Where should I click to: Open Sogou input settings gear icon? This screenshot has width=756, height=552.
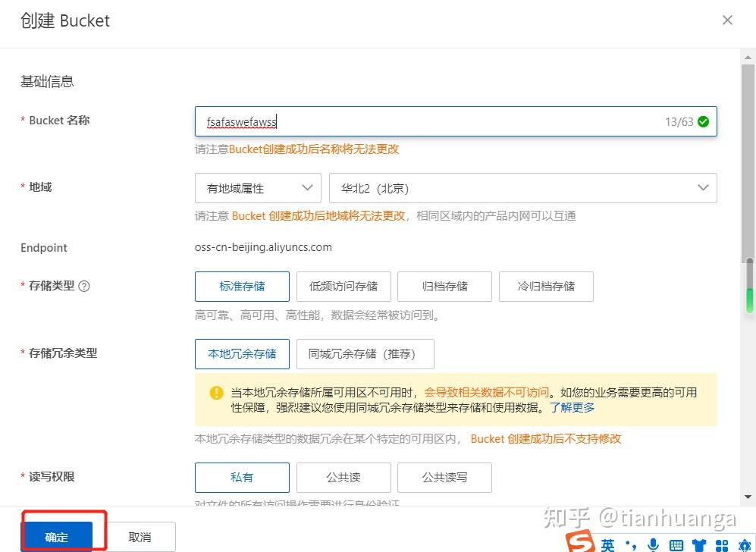click(x=743, y=543)
